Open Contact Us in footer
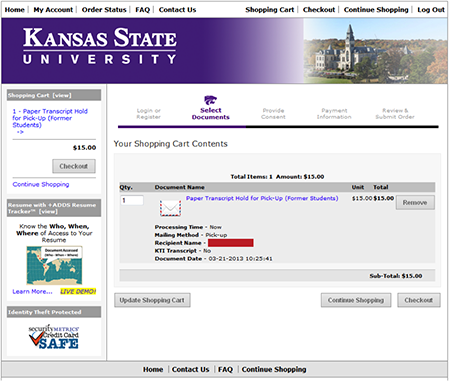Screen dimensions: 450x381 pos(191,369)
